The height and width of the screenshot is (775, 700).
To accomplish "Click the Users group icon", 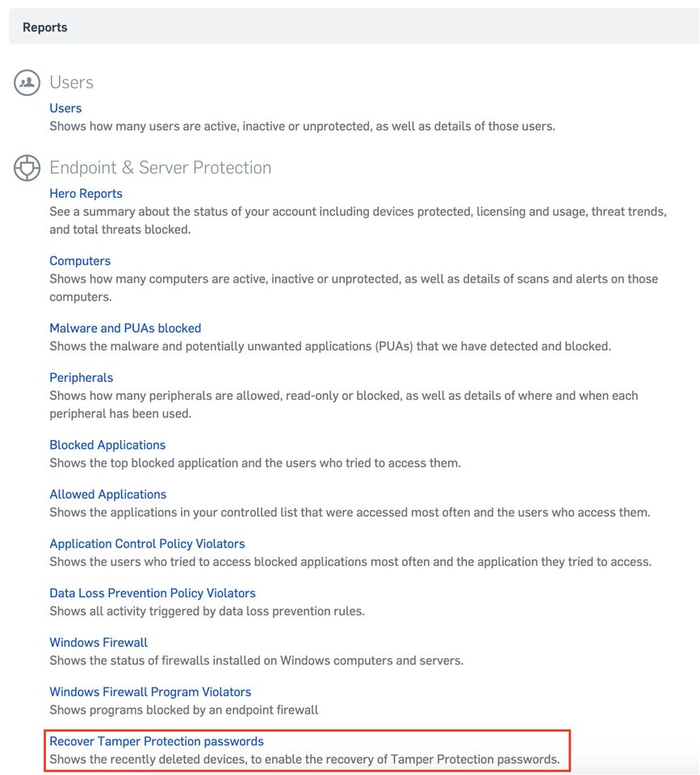I will [27, 82].
